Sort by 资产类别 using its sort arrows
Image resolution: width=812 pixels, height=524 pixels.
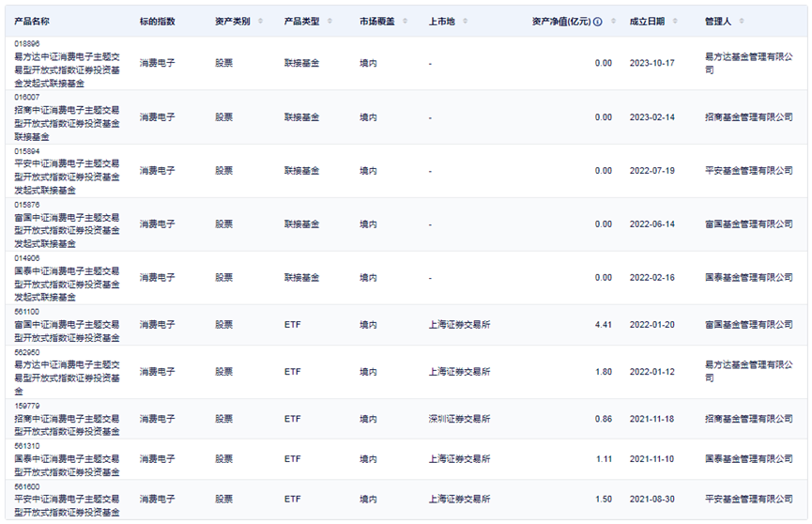pyautogui.click(x=260, y=22)
